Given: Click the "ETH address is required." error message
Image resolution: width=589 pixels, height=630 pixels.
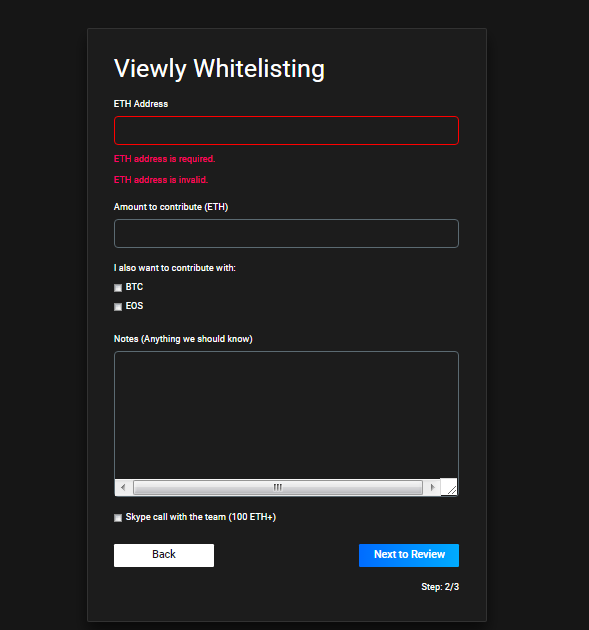Looking at the screenshot, I should pos(165,159).
